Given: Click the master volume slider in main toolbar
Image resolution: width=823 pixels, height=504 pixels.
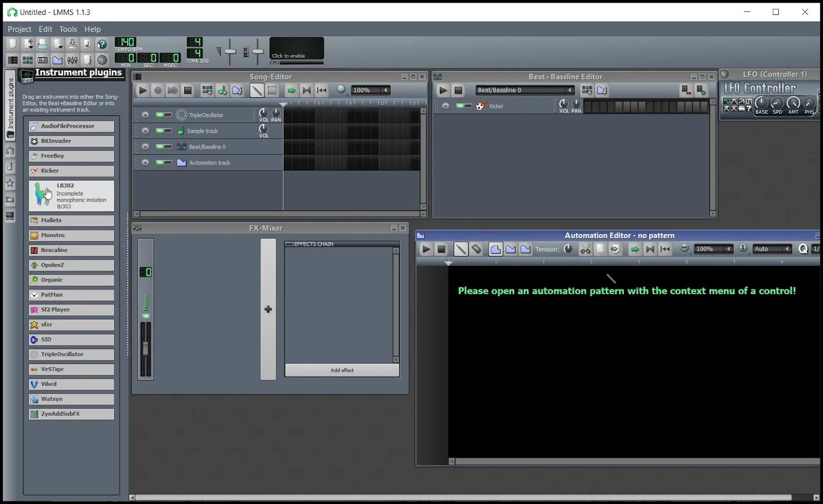Looking at the screenshot, I should (x=230, y=51).
